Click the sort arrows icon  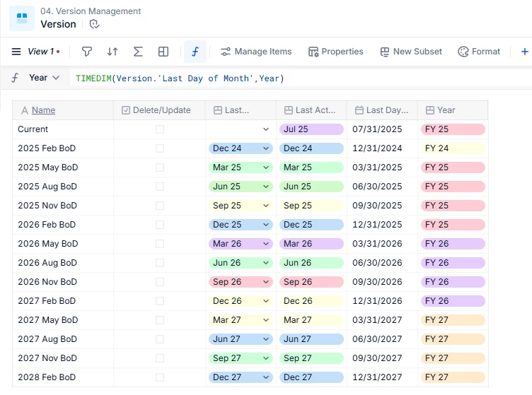(112, 52)
